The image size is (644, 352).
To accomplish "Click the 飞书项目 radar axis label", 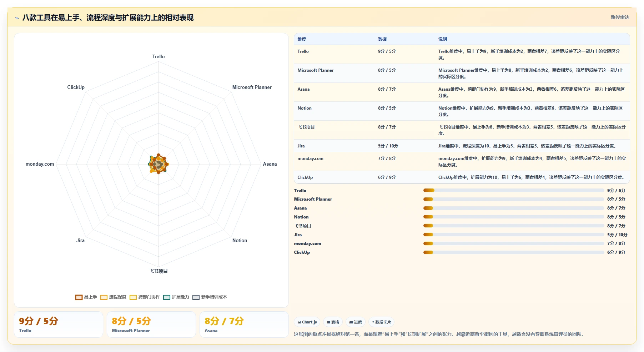I will (x=159, y=271).
